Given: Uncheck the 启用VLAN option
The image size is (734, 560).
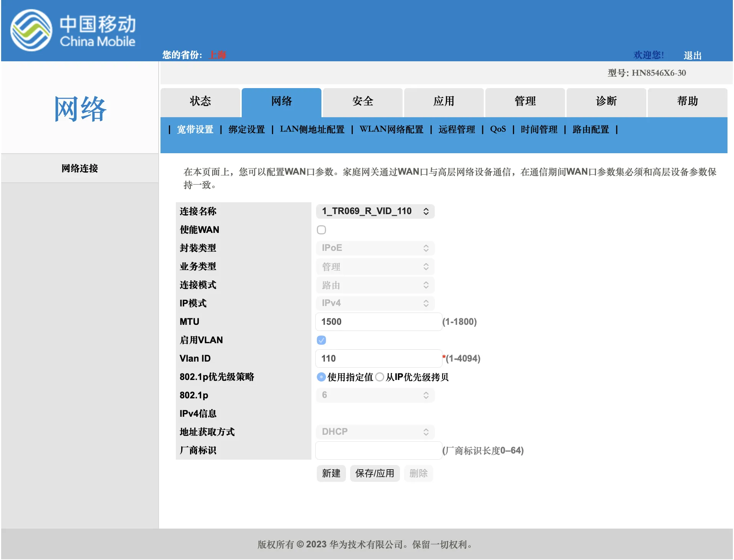Looking at the screenshot, I should coord(321,340).
